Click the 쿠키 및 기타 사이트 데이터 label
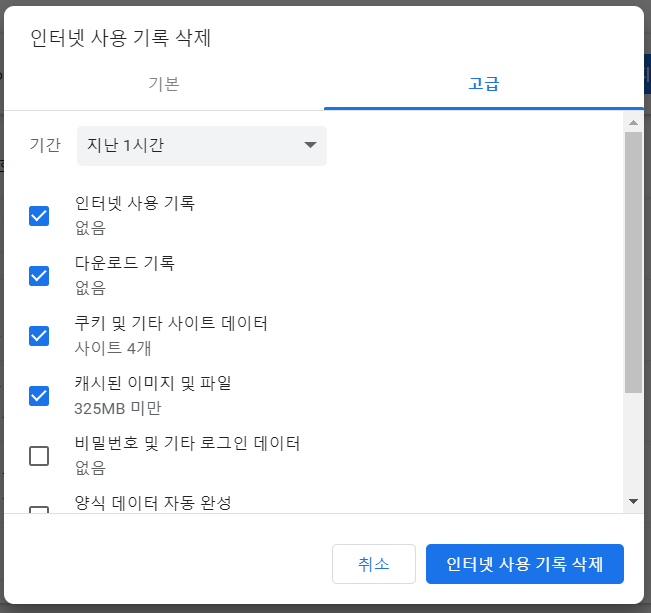This screenshot has height=613, width=651. coord(171,323)
